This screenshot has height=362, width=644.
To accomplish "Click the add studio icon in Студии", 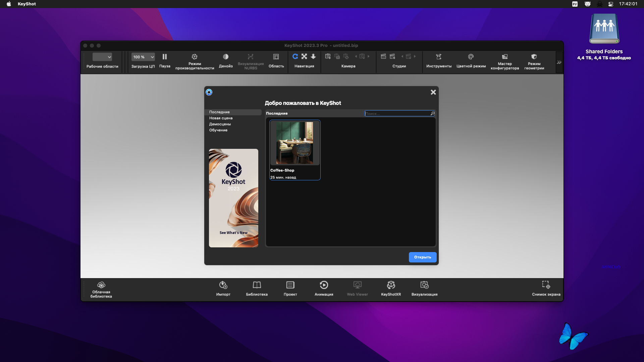I will [392, 56].
